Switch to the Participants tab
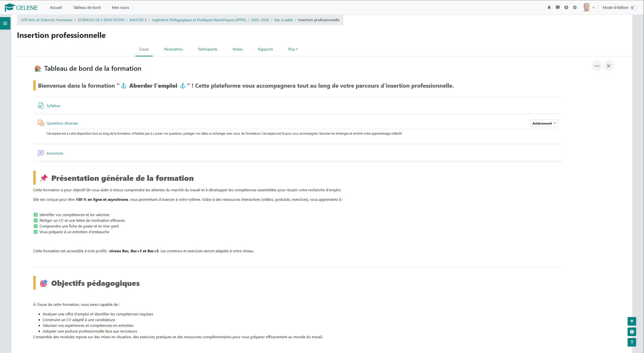This screenshot has width=644, height=353. 208,49
